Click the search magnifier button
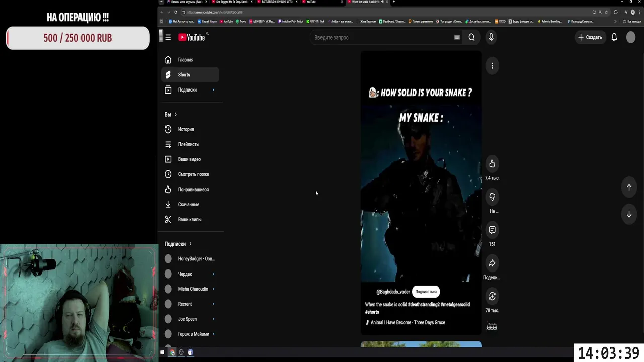The image size is (644, 362). pos(471,37)
